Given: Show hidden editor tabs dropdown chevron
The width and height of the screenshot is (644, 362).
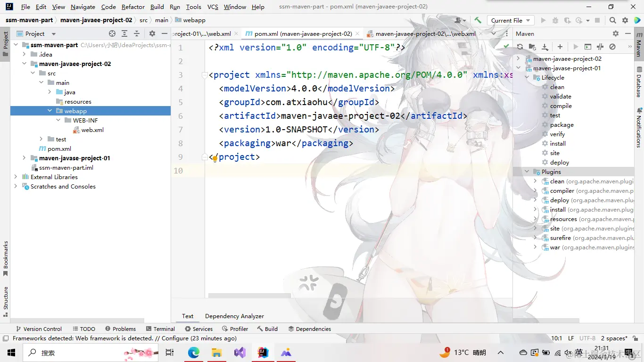Looking at the screenshot, I should point(494,33).
